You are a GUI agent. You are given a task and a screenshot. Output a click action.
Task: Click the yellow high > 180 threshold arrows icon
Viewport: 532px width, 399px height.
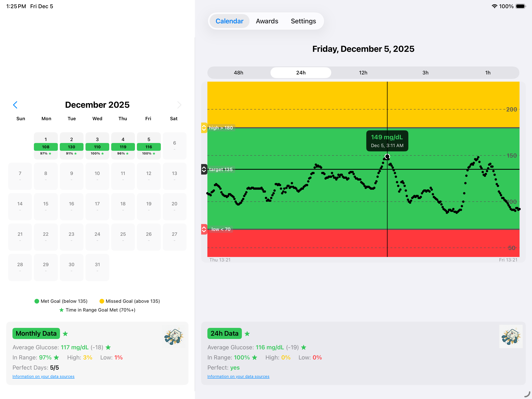(204, 128)
